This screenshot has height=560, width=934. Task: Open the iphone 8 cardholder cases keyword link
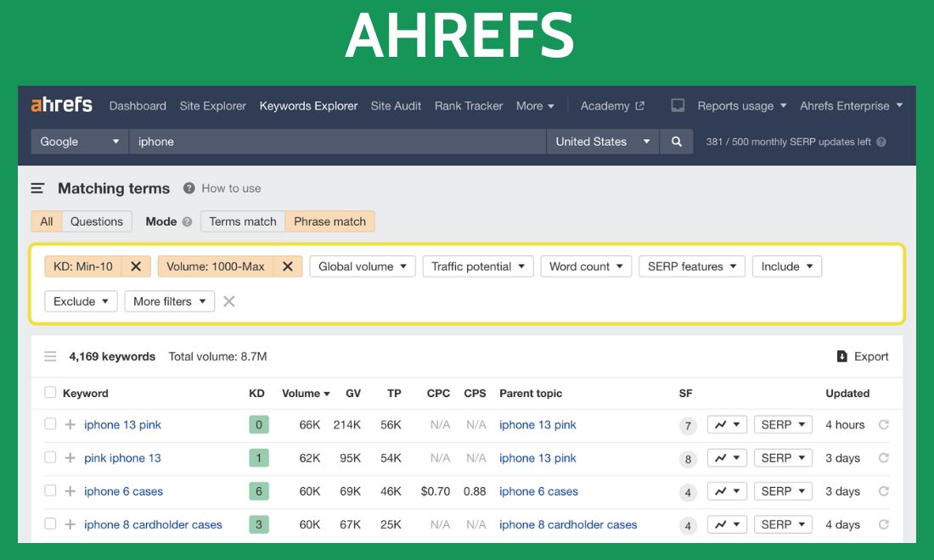click(x=153, y=524)
